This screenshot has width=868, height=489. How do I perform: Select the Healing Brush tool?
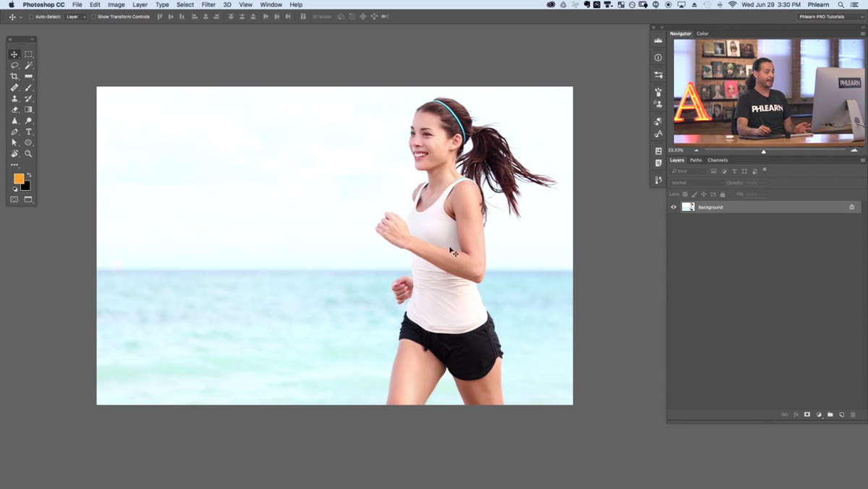coord(14,88)
